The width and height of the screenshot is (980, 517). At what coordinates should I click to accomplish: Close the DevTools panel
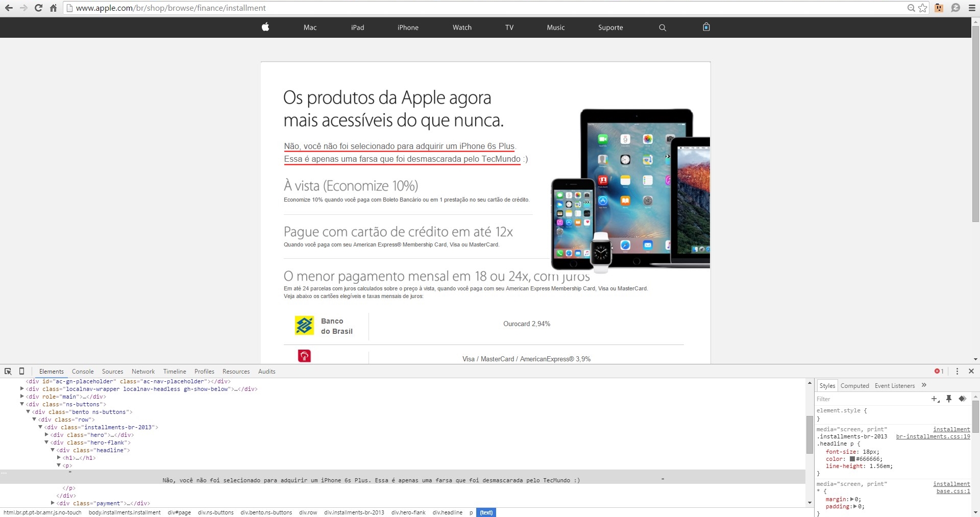click(x=971, y=371)
